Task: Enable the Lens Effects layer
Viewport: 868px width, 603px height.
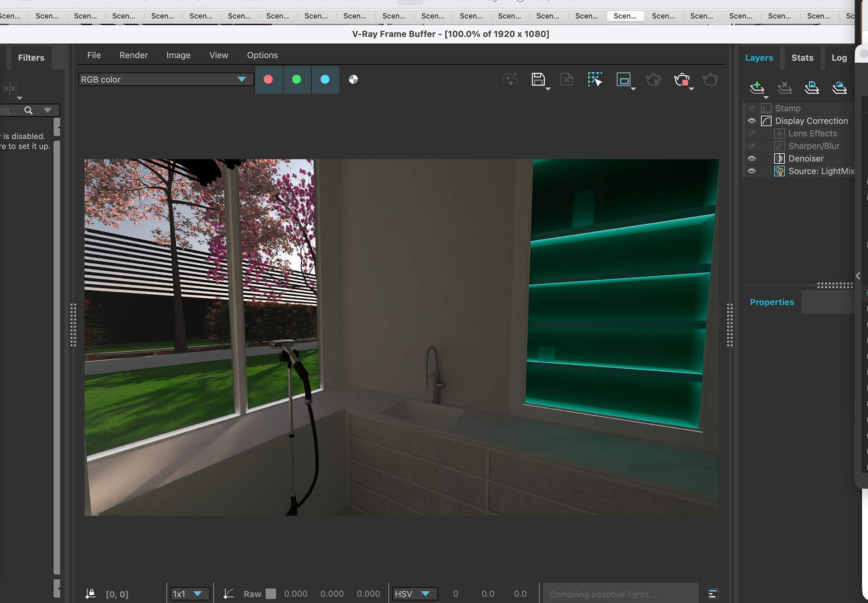Action: tap(752, 134)
